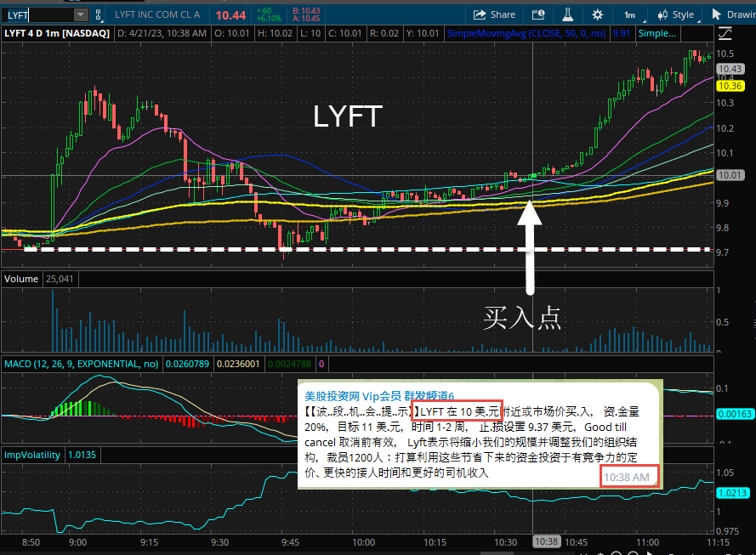Select SimpleMovingAvg (CLOSE, 50, 0, no) study label
Screen dimensions: 756x555
click(526, 33)
